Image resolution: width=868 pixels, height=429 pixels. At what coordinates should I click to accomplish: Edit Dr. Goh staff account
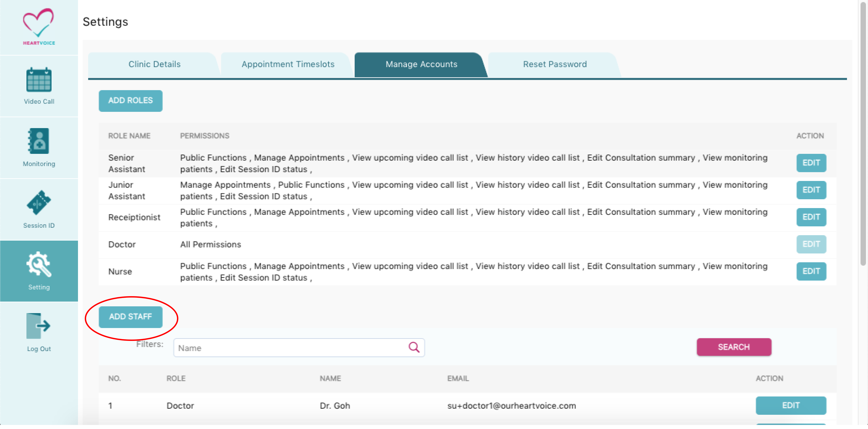click(x=790, y=406)
